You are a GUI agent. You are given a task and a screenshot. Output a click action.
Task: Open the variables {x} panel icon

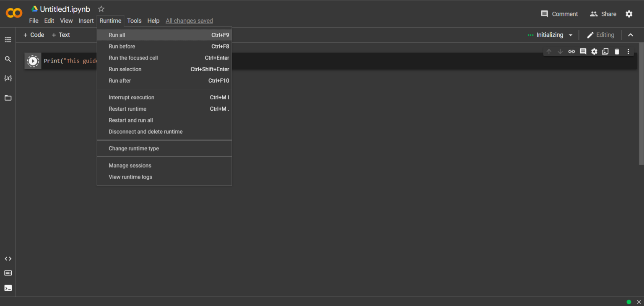point(8,78)
